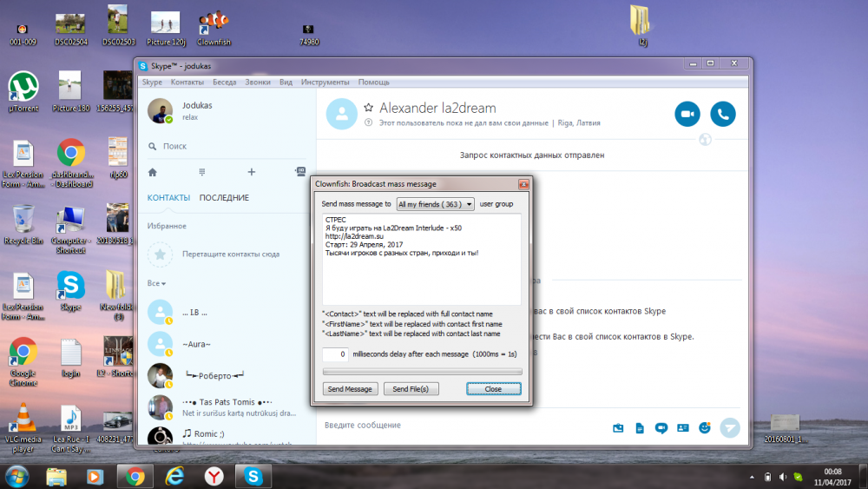Open the 'All my friends (363)' user group dropdown

click(x=435, y=204)
